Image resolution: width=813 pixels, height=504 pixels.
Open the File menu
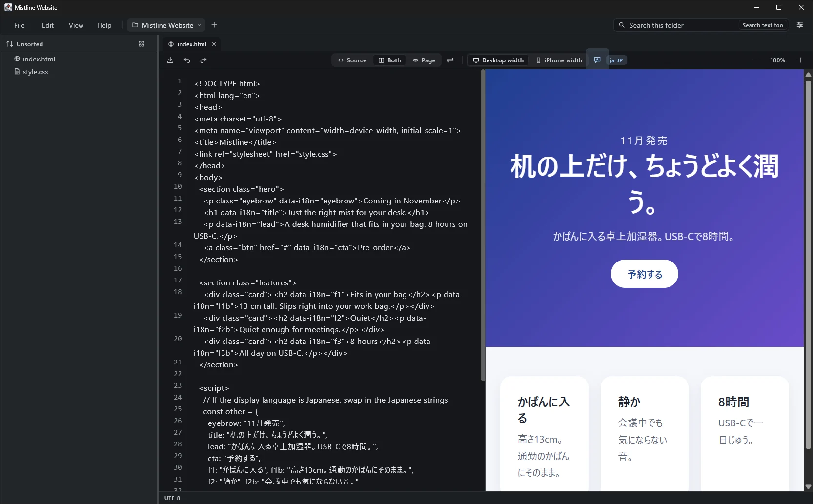(20, 25)
